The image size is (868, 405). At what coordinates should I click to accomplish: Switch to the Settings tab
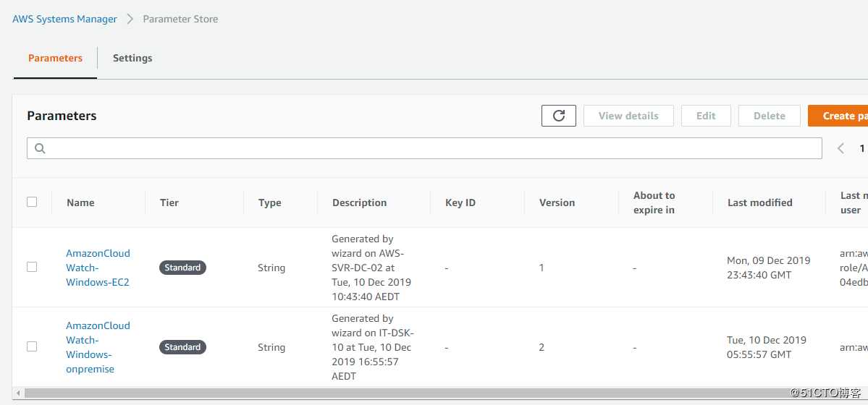132,58
